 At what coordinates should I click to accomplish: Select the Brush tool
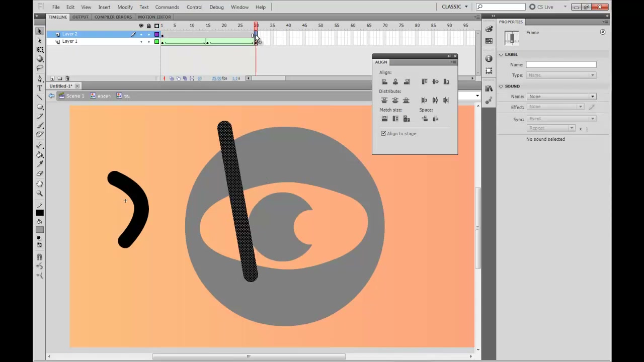click(40, 125)
